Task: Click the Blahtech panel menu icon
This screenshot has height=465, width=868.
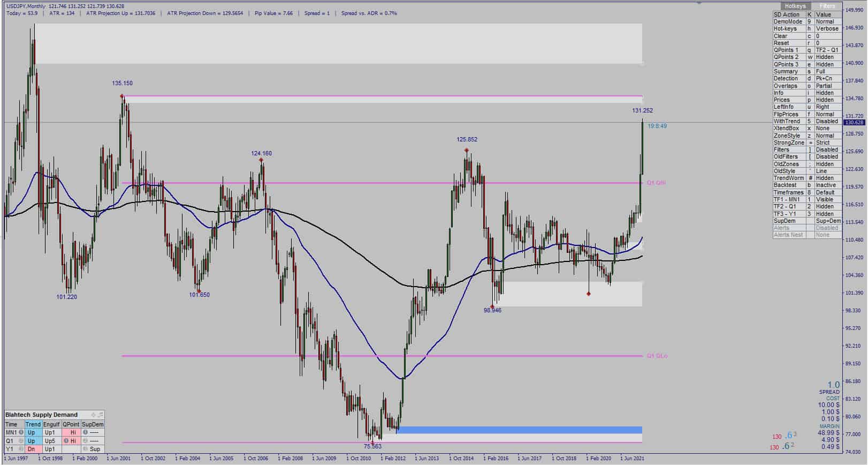Action: [100, 415]
